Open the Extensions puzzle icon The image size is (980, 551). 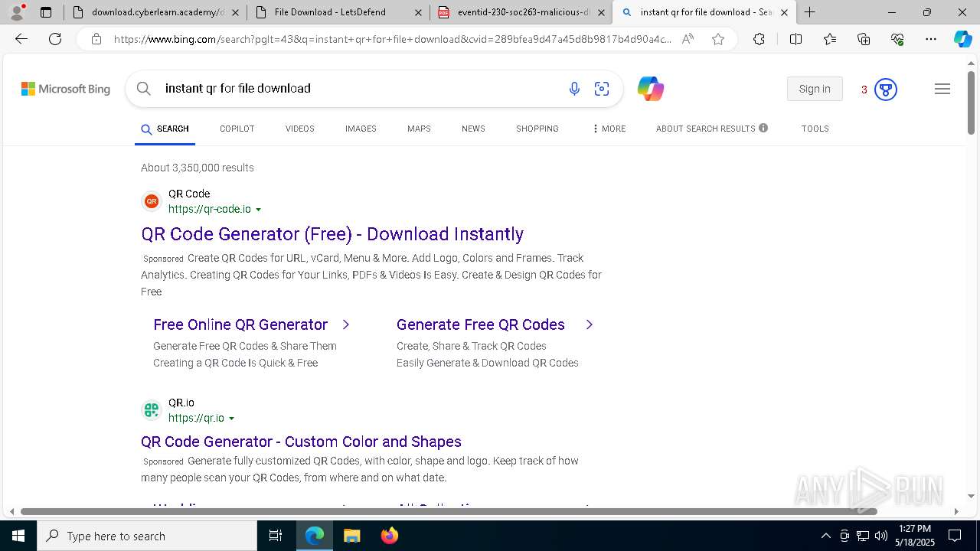tap(759, 39)
